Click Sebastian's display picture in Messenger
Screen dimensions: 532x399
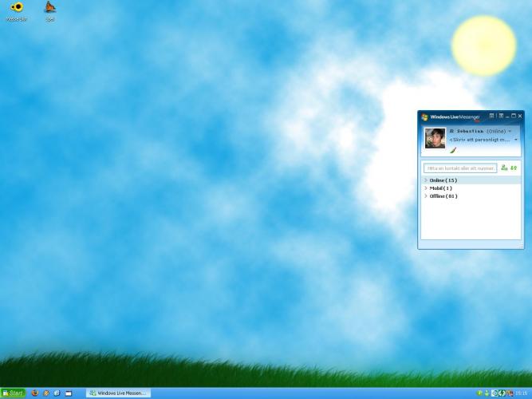click(435, 138)
